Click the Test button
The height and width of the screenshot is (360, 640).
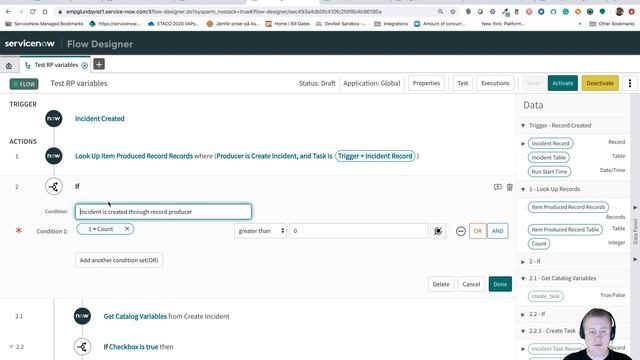point(462,83)
